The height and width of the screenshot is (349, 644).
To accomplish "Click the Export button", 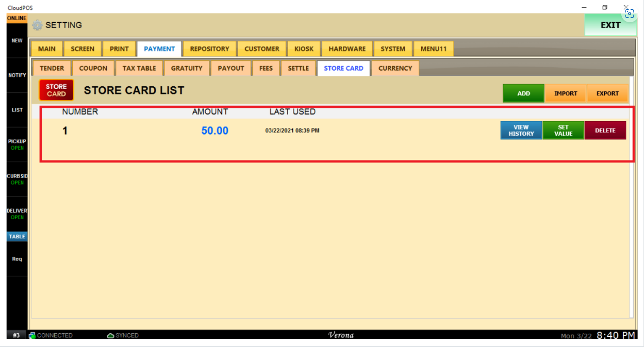I will 607,93.
